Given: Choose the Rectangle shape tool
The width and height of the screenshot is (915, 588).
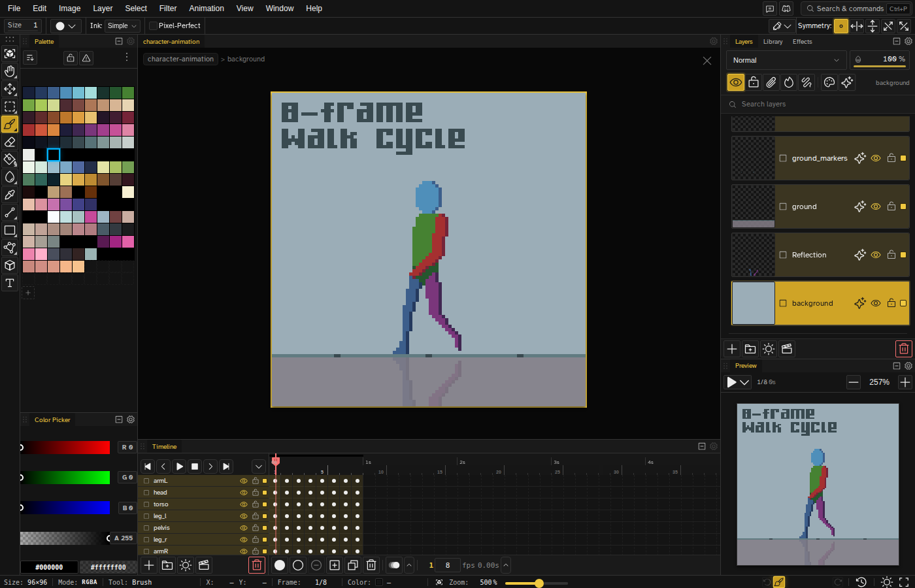Looking at the screenshot, I should pyautogui.click(x=10, y=230).
